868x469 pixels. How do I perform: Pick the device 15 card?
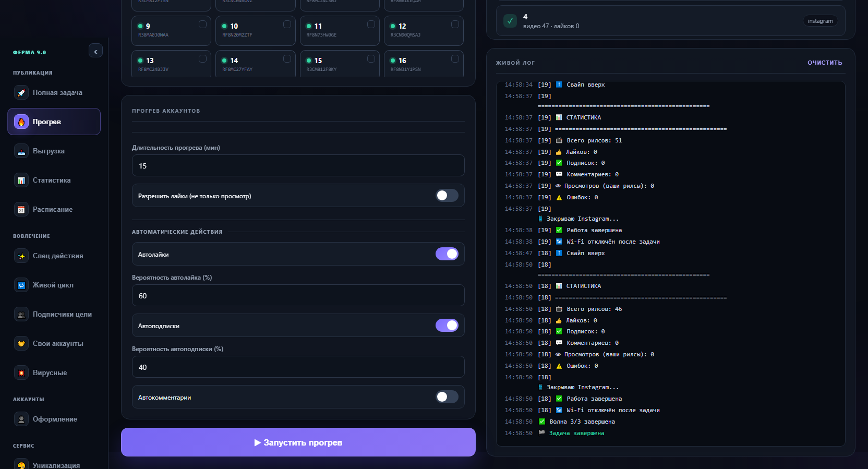tap(340, 64)
